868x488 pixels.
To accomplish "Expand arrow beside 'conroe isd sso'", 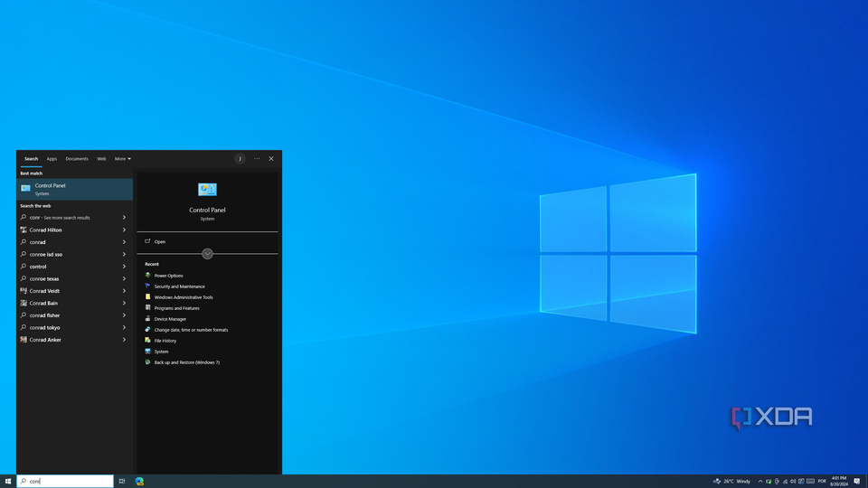I will 124,254.
